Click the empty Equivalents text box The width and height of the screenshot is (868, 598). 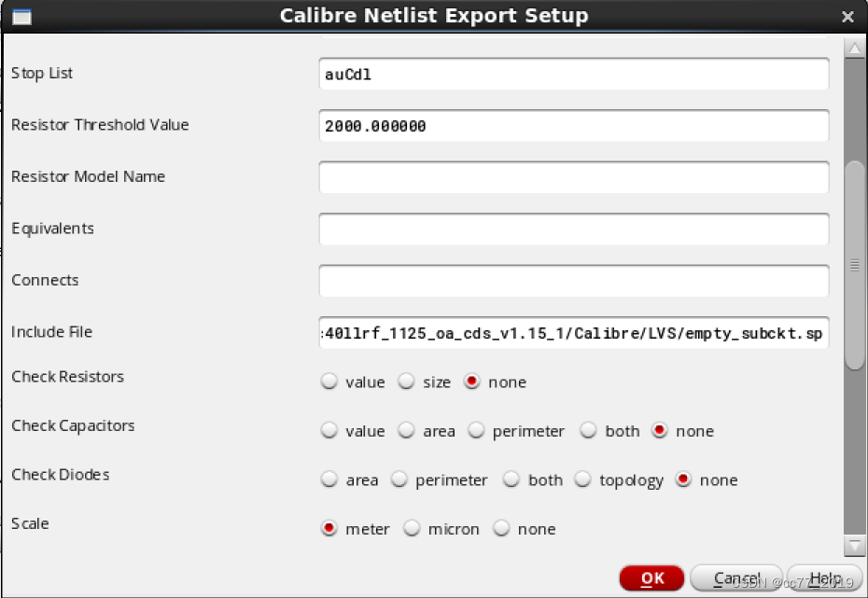pyautogui.click(x=573, y=229)
